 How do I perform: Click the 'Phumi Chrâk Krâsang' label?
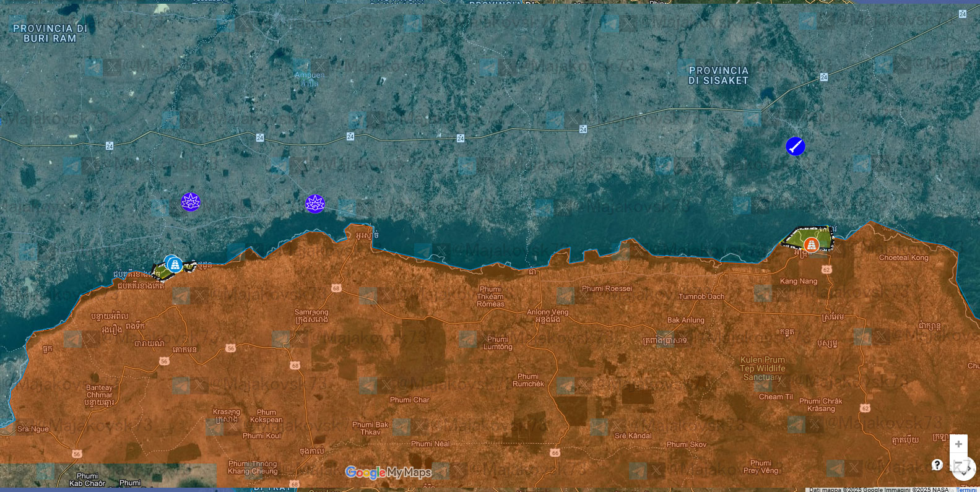821,405
